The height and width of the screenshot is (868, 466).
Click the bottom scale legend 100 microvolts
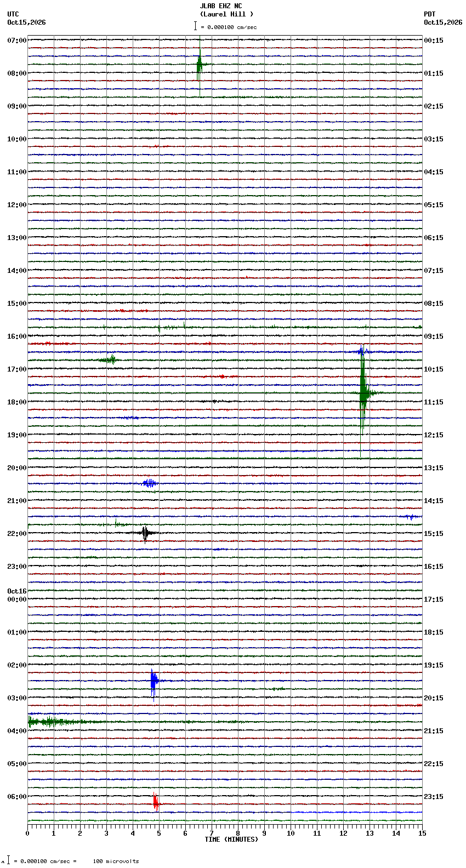[x=116, y=861]
